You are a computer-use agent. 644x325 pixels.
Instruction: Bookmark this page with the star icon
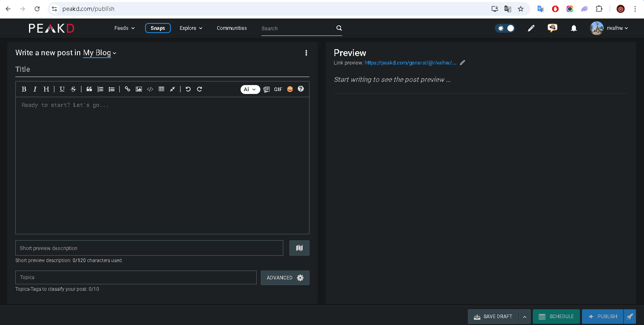[x=521, y=9]
